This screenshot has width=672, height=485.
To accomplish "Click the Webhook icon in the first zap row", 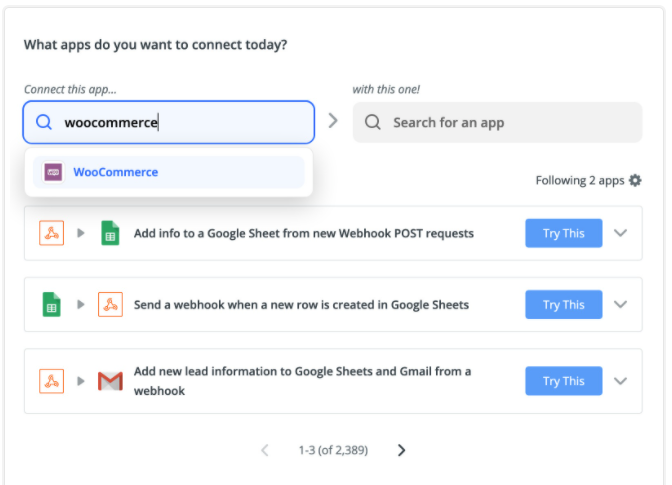I will pos(51,233).
